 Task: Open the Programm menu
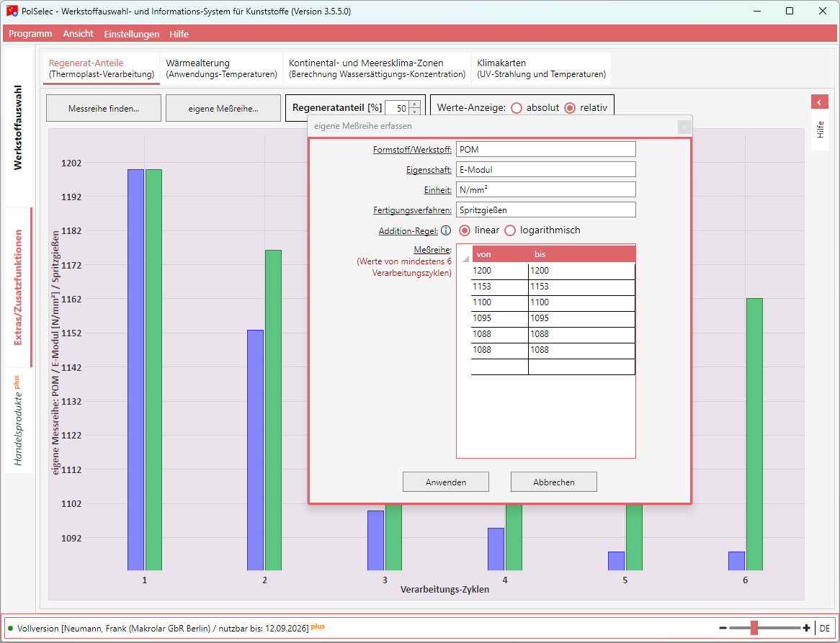[30, 34]
